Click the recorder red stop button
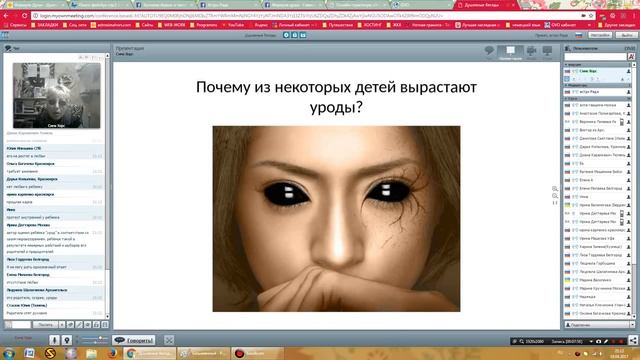Screen dimensions: 640x360 click(621, 341)
